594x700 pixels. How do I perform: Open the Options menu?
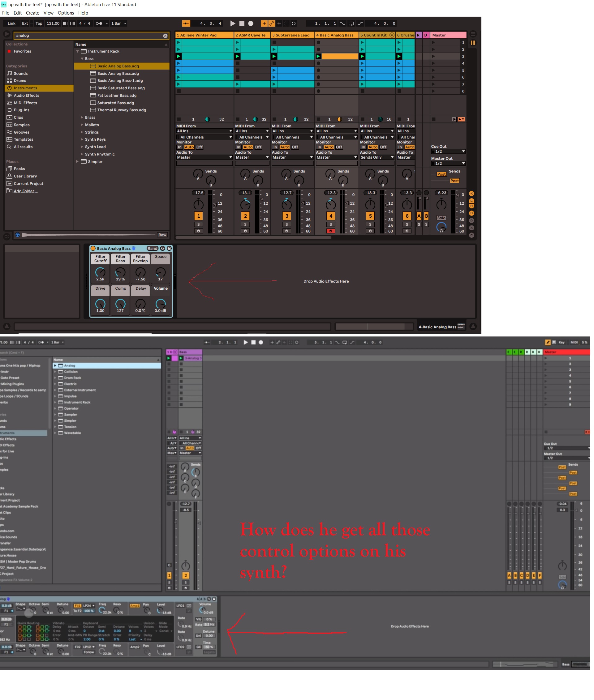click(x=66, y=13)
